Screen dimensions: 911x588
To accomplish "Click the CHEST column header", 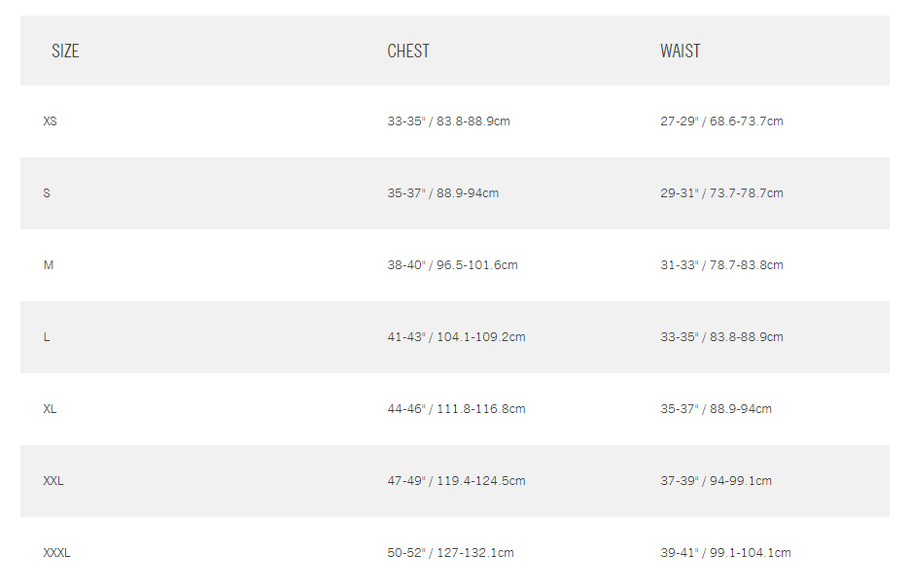I will (x=408, y=52).
